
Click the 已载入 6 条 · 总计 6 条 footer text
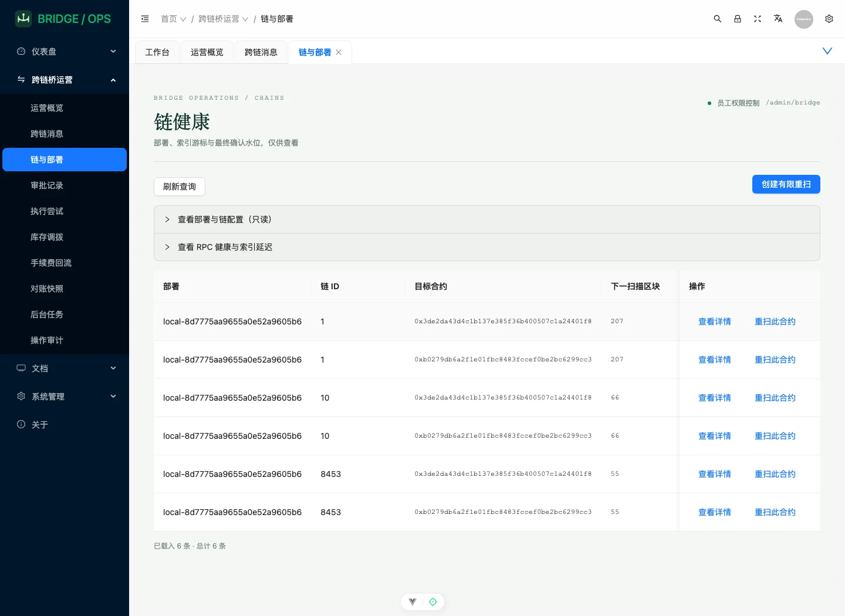tap(190, 546)
